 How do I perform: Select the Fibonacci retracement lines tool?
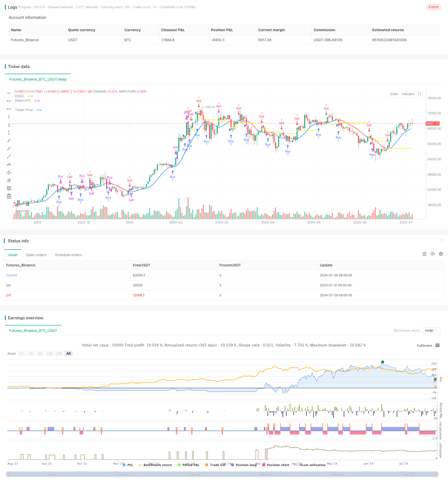(9, 188)
